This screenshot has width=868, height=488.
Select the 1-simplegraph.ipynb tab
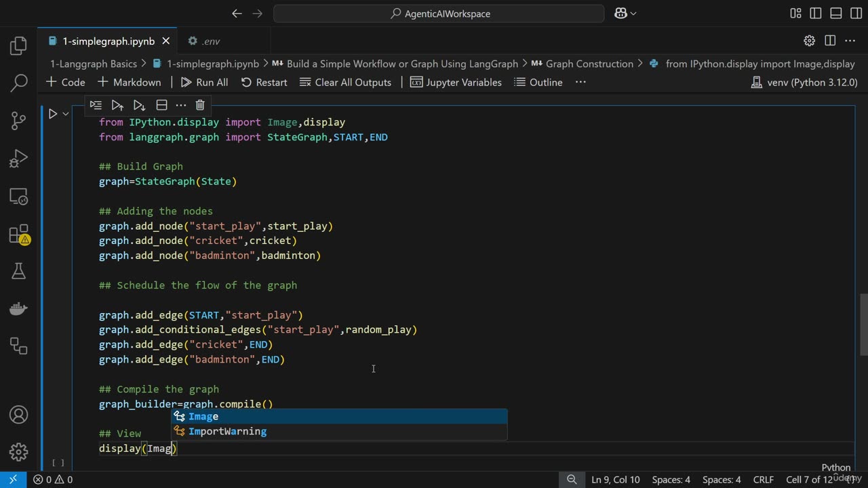(x=108, y=41)
